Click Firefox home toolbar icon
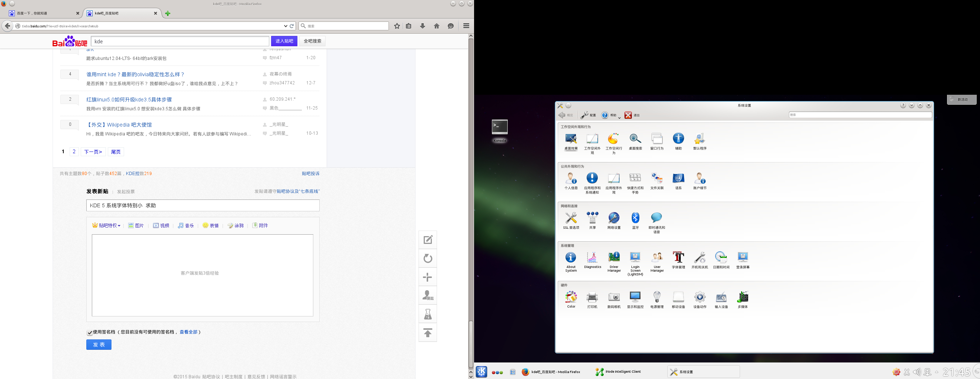The width and height of the screenshot is (980, 379). pyautogui.click(x=436, y=26)
